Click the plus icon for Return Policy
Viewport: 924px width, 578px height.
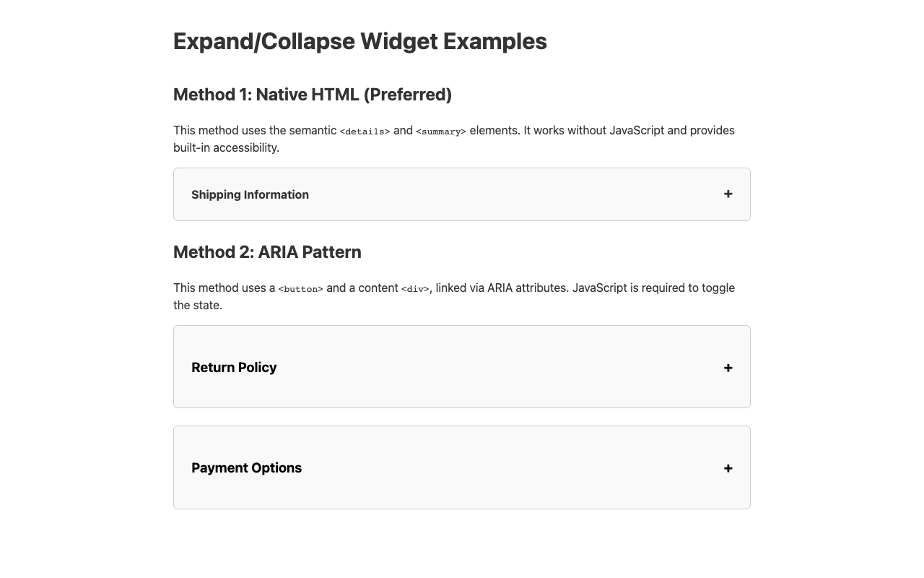point(728,368)
